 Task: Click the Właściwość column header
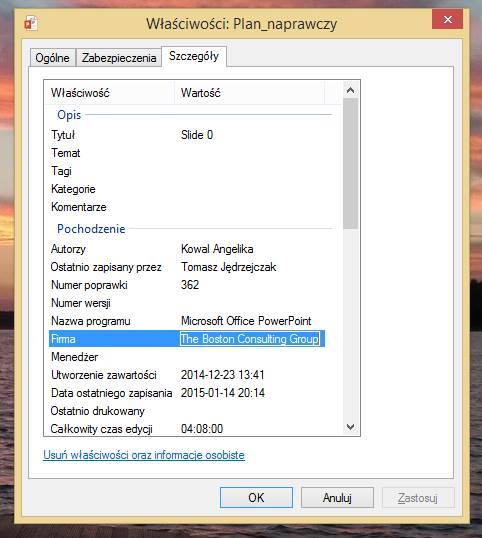point(109,93)
